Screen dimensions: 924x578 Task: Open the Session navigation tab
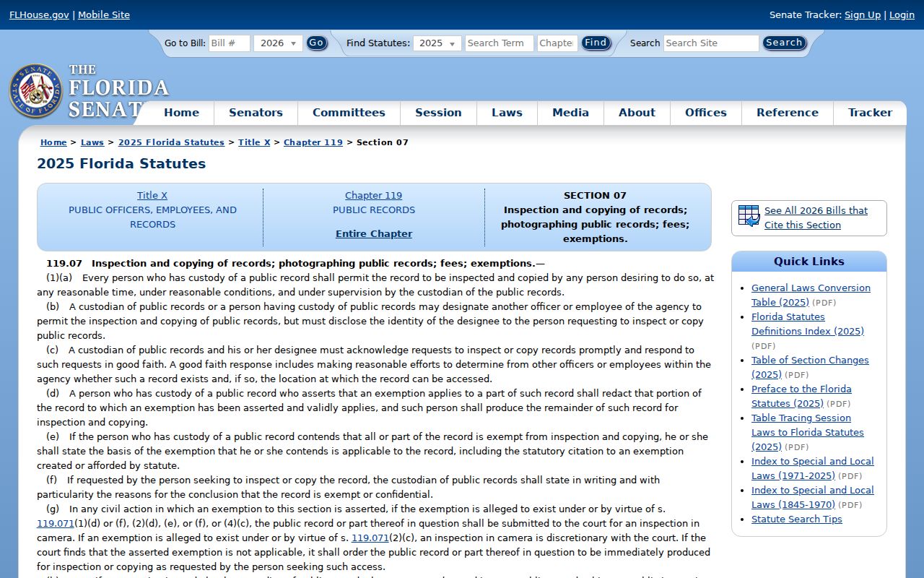(438, 113)
